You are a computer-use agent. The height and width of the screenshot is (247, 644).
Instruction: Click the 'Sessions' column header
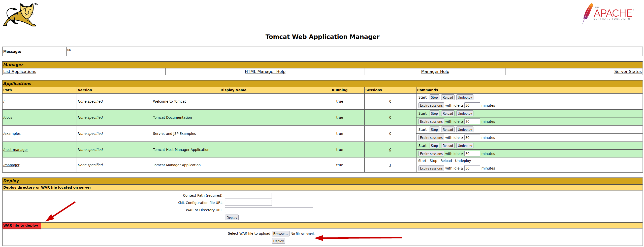[x=374, y=90]
